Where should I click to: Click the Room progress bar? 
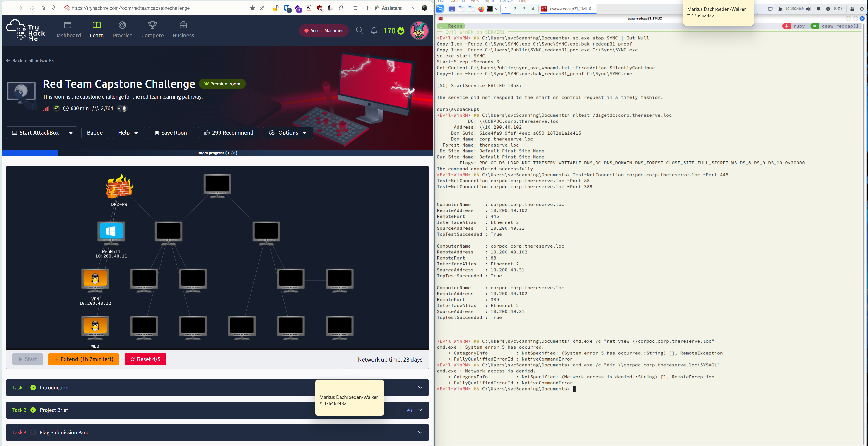(217, 153)
